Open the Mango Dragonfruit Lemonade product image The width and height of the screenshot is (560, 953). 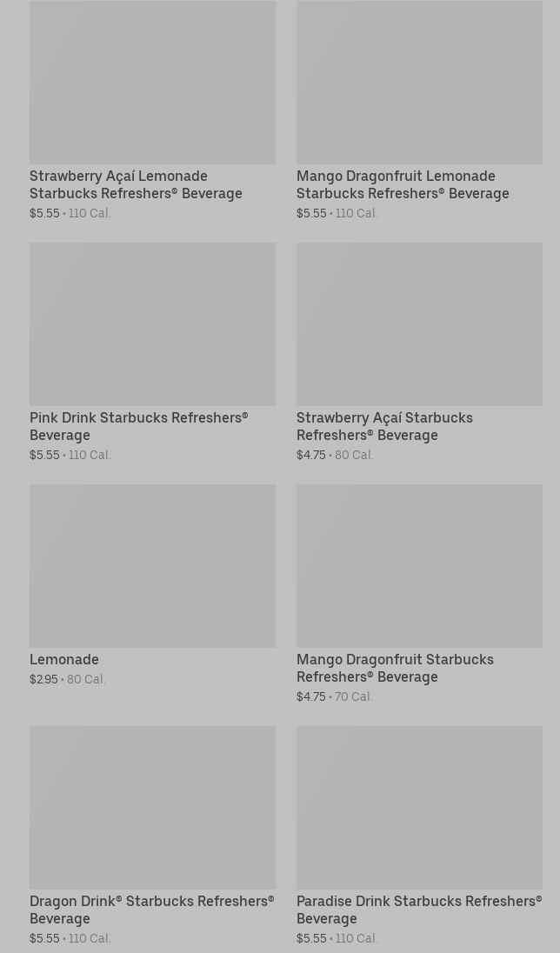click(419, 83)
